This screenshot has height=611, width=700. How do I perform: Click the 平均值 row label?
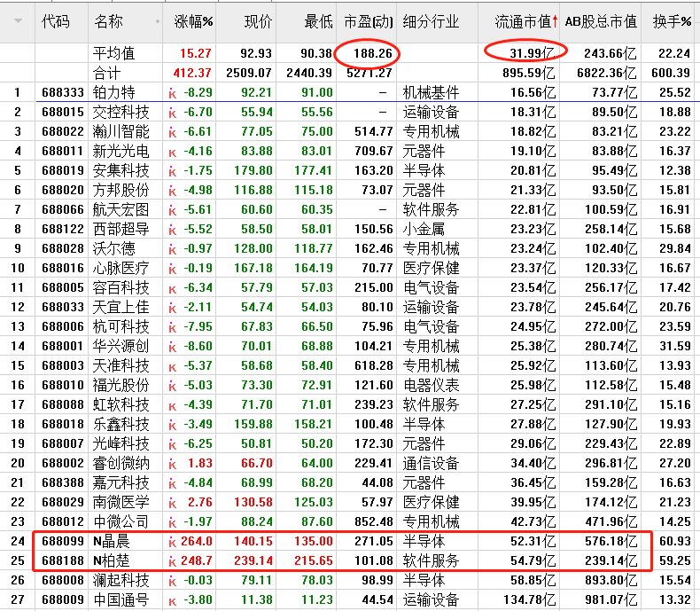[x=113, y=53]
